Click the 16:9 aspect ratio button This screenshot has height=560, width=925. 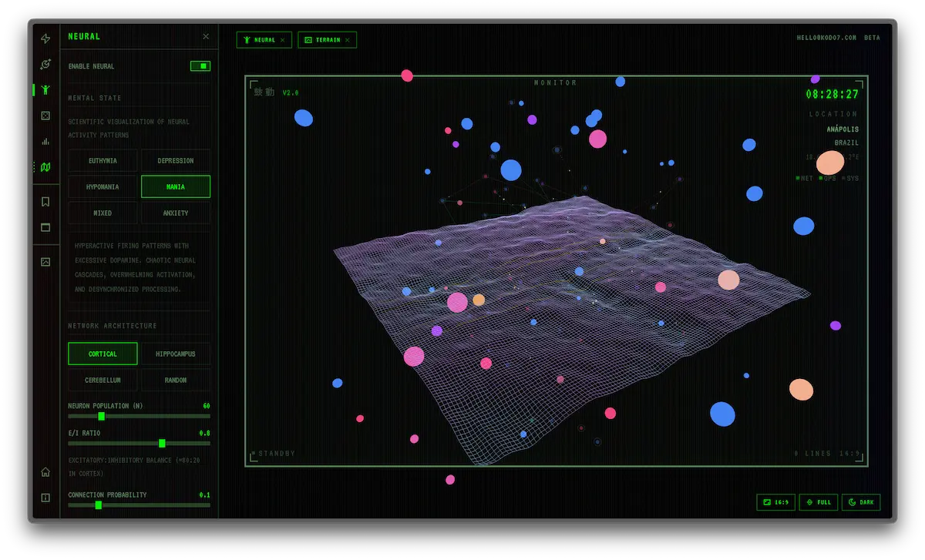click(775, 501)
